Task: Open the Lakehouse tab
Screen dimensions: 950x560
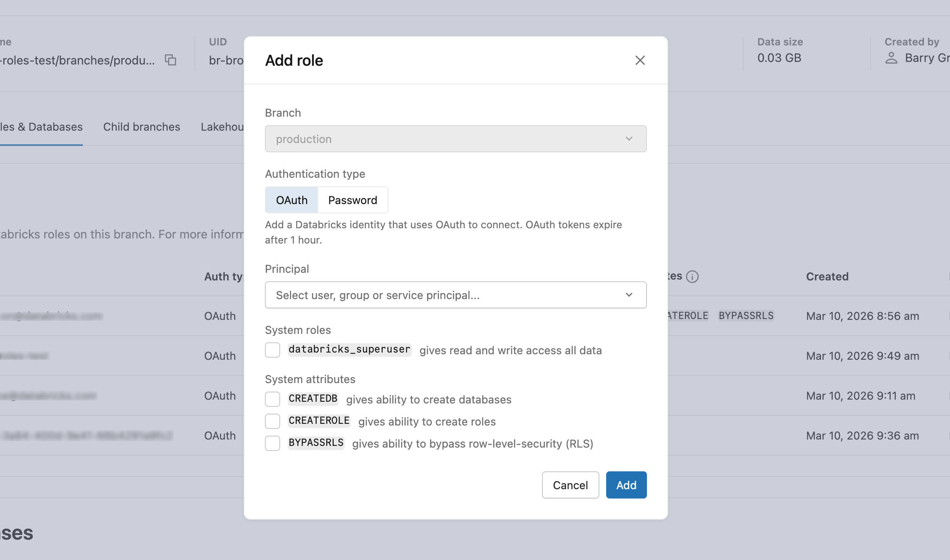Action: [x=222, y=126]
